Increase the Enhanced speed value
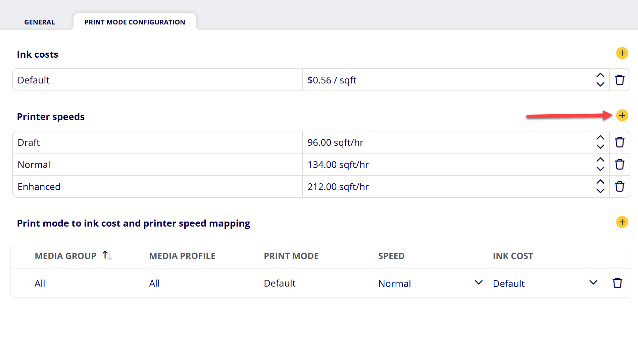The image size is (638, 364). coord(600,182)
